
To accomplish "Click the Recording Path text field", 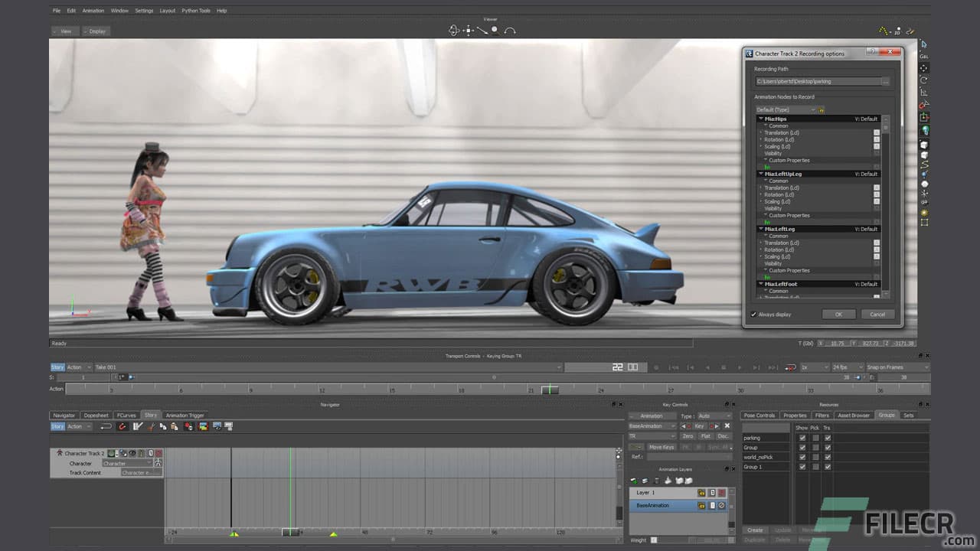I will [819, 81].
